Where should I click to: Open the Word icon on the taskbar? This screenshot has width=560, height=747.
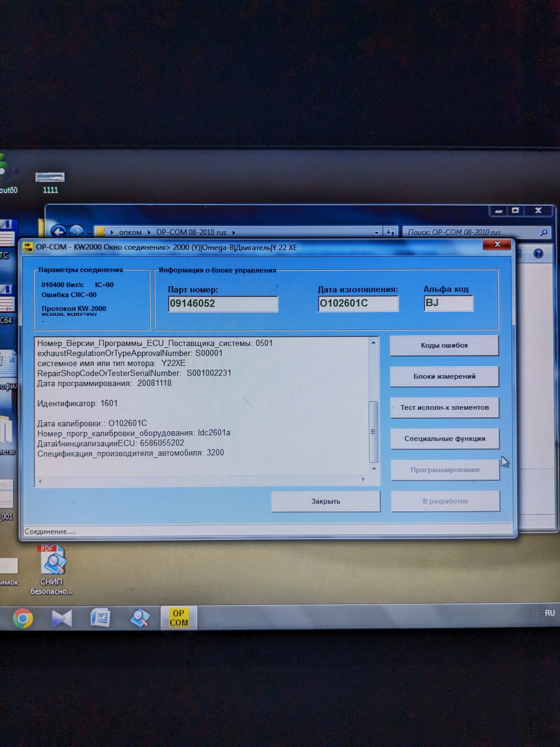pyautogui.click(x=100, y=618)
